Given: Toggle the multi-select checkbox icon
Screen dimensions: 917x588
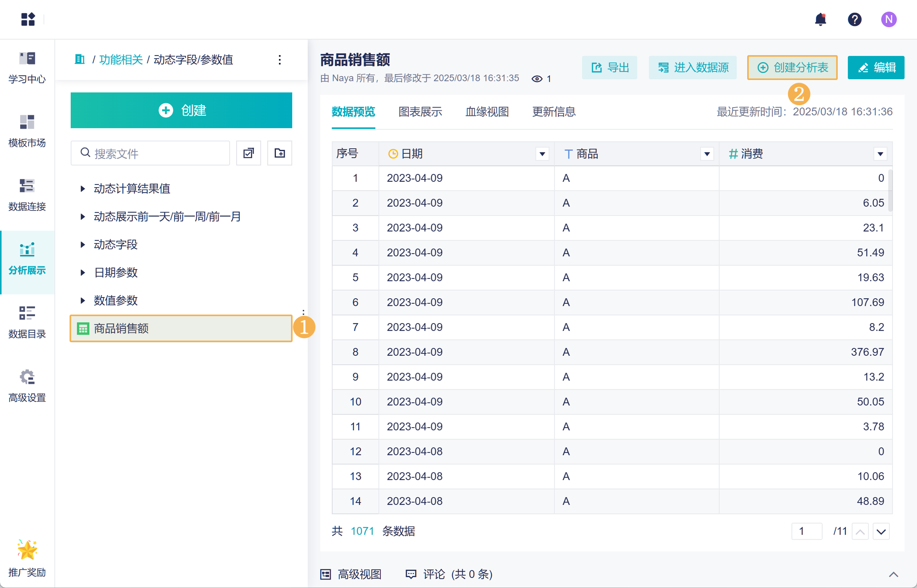Looking at the screenshot, I should pyautogui.click(x=249, y=153).
